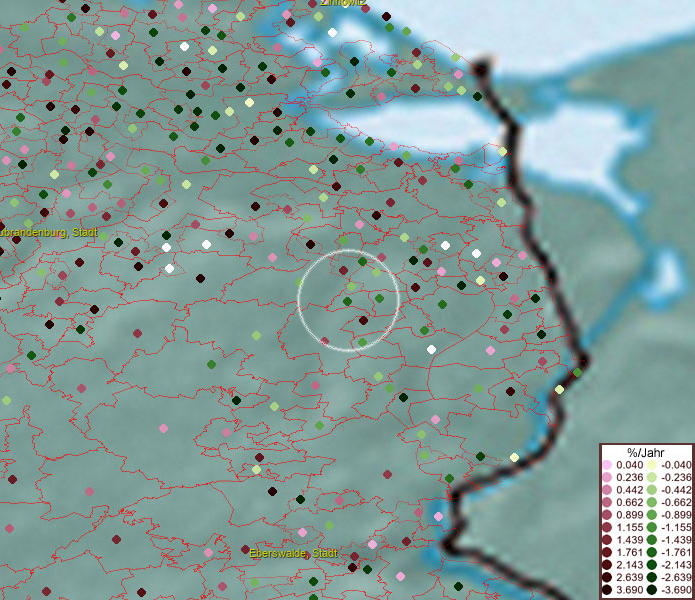Select the -1.439 green legend swatch
The image size is (695, 600).
(x=651, y=540)
